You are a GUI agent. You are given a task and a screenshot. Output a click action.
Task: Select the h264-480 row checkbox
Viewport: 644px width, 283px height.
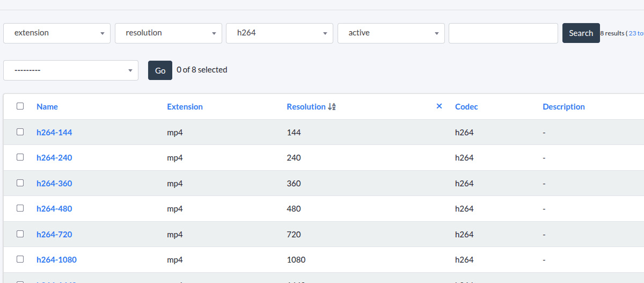pyautogui.click(x=20, y=208)
